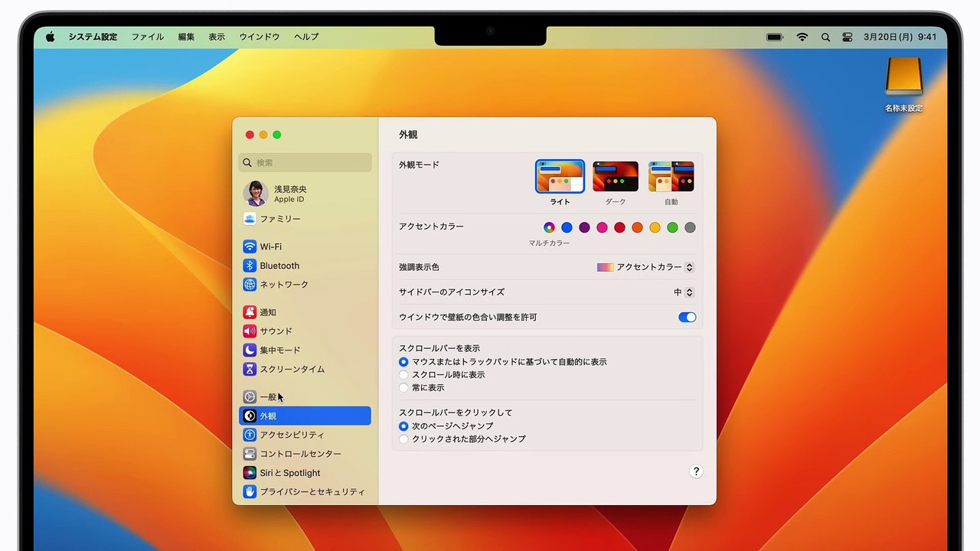The height and width of the screenshot is (551, 980).
Task: Select マウスまたはトラックパッドに基づいて自動的に表示 radio
Action: pos(403,362)
